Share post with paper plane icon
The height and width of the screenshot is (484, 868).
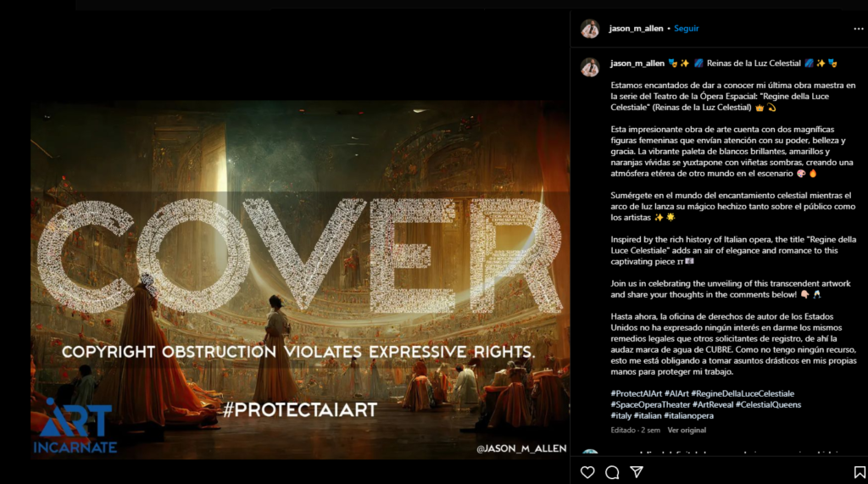637,471
